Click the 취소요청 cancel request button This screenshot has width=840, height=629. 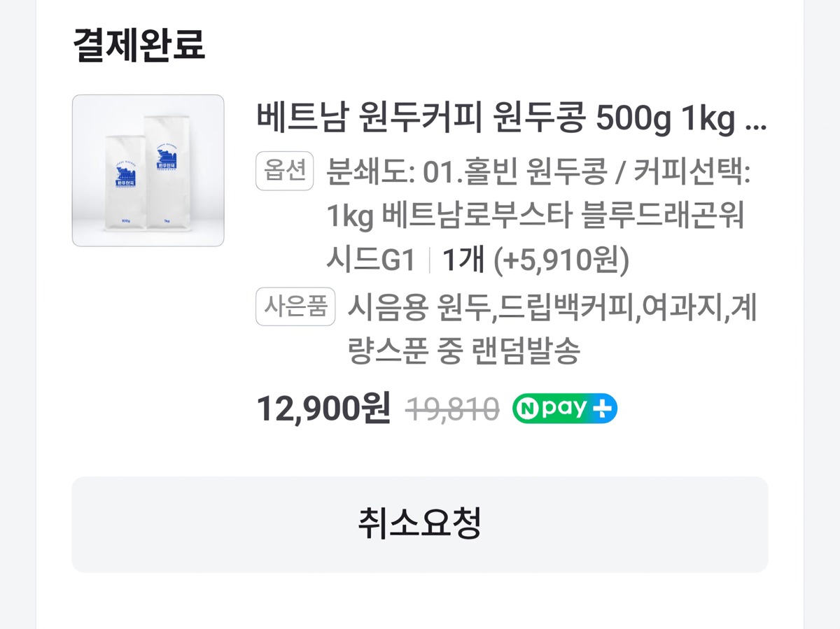(x=419, y=524)
